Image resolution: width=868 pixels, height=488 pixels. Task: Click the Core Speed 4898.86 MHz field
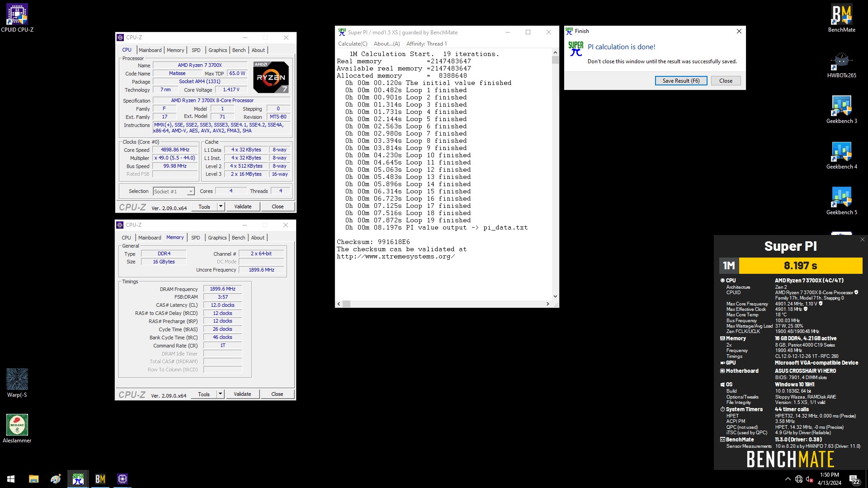click(x=175, y=150)
